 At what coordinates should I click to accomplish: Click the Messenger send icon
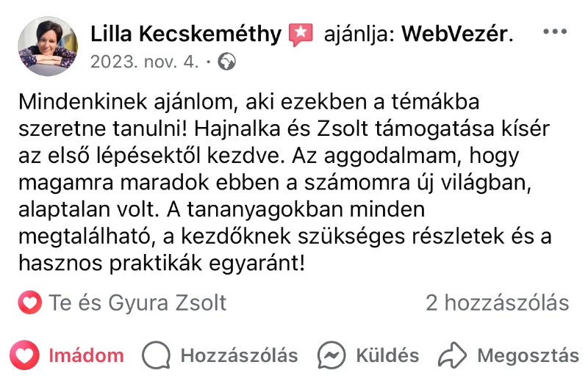(332, 356)
